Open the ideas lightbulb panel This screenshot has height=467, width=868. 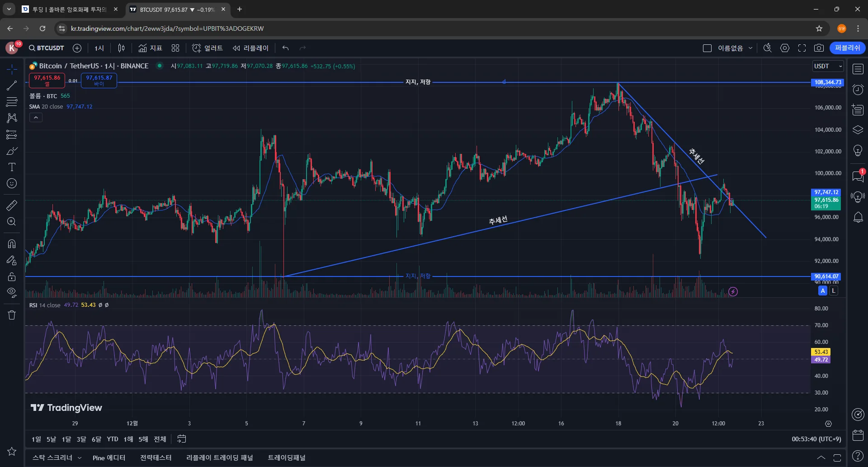point(858,150)
